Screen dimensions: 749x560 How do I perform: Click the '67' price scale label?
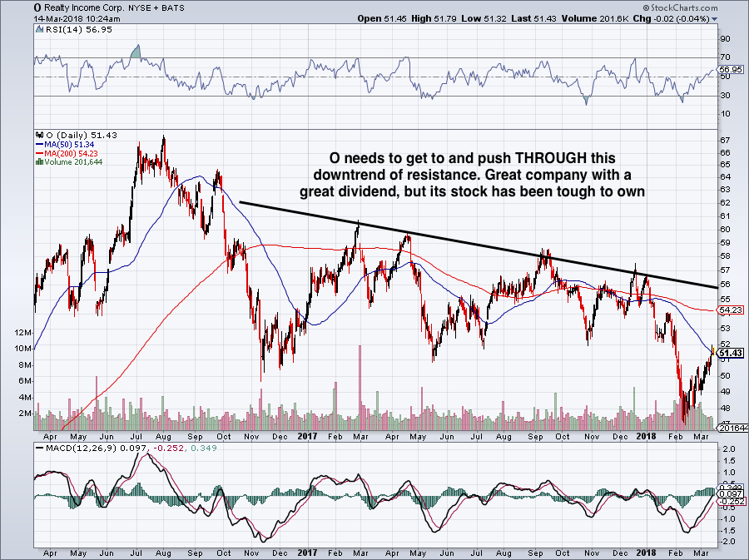tap(725, 141)
